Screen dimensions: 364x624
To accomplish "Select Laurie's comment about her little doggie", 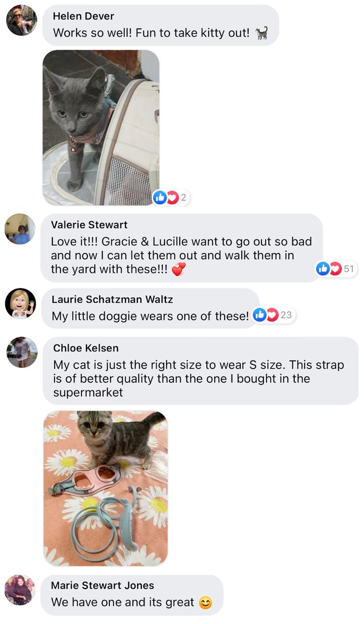I will pyautogui.click(x=150, y=316).
